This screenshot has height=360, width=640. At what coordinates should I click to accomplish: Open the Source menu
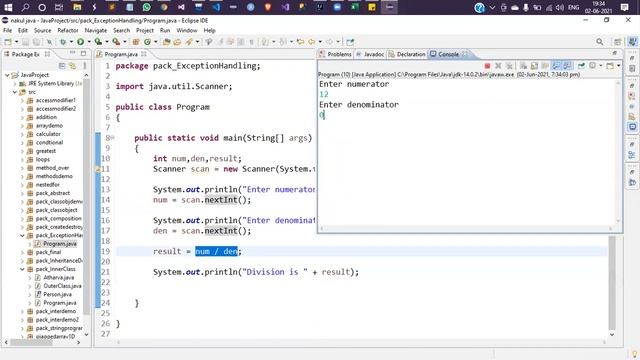pos(42,31)
